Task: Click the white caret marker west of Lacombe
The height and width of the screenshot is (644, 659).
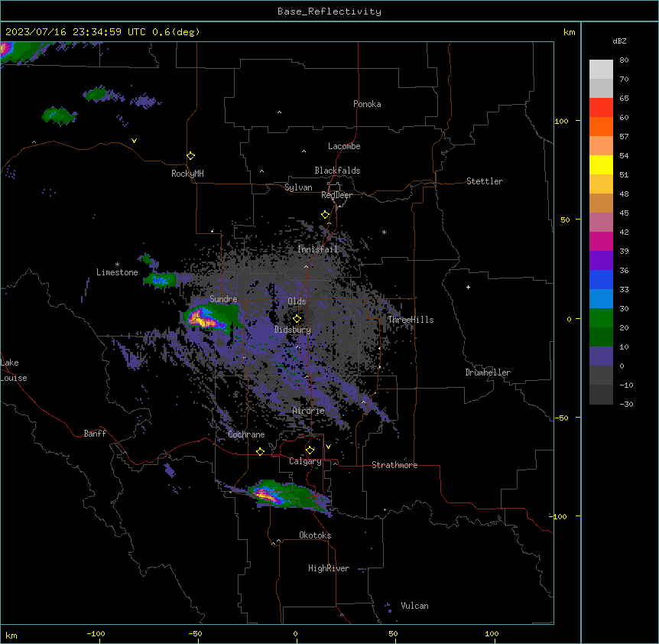Action: 304,151
